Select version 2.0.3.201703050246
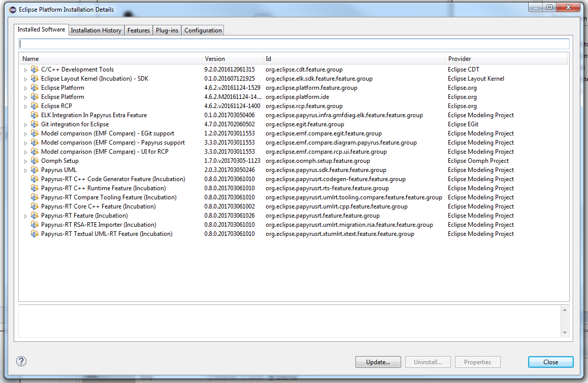Image resolution: width=588 pixels, height=383 pixels. pos(230,170)
